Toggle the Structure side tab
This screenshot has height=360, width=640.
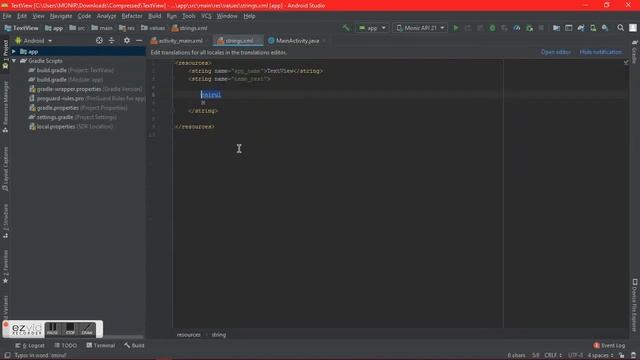[x=5, y=221]
